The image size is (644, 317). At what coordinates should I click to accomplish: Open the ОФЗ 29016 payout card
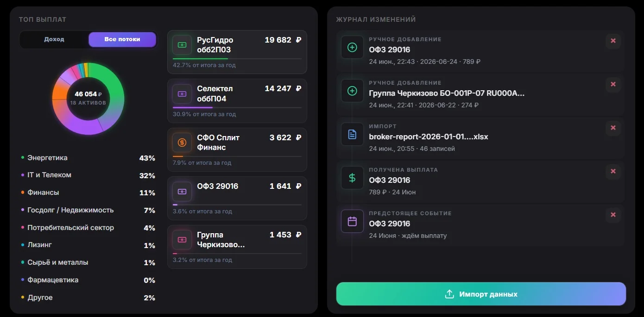point(237,198)
